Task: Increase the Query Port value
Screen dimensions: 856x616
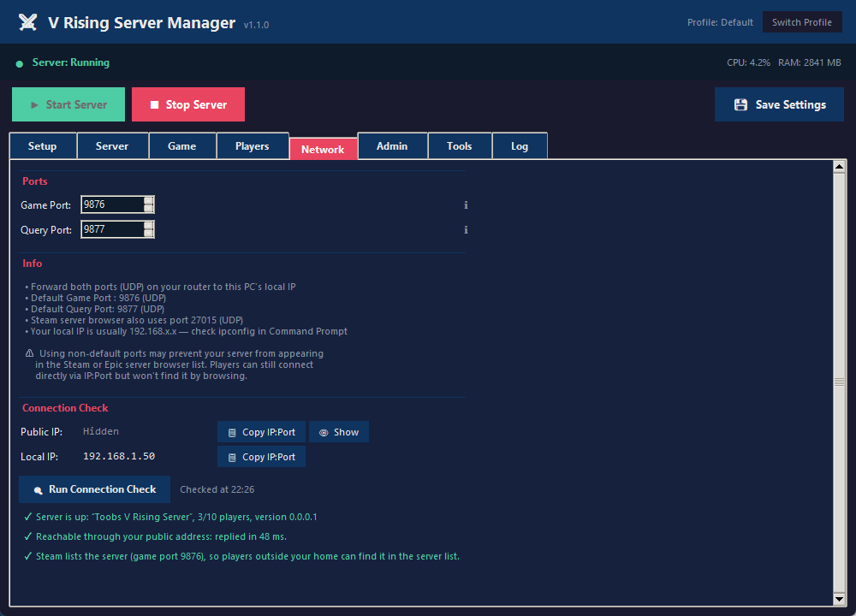Action: pos(148,225)
